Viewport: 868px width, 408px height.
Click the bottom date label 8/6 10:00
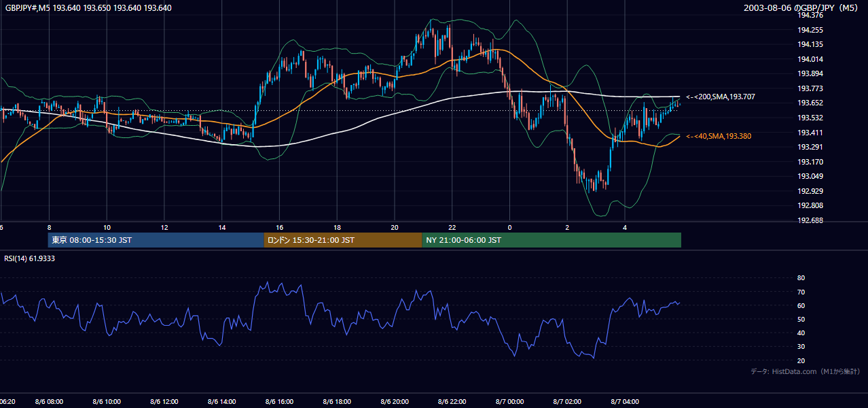pos(107,402)
